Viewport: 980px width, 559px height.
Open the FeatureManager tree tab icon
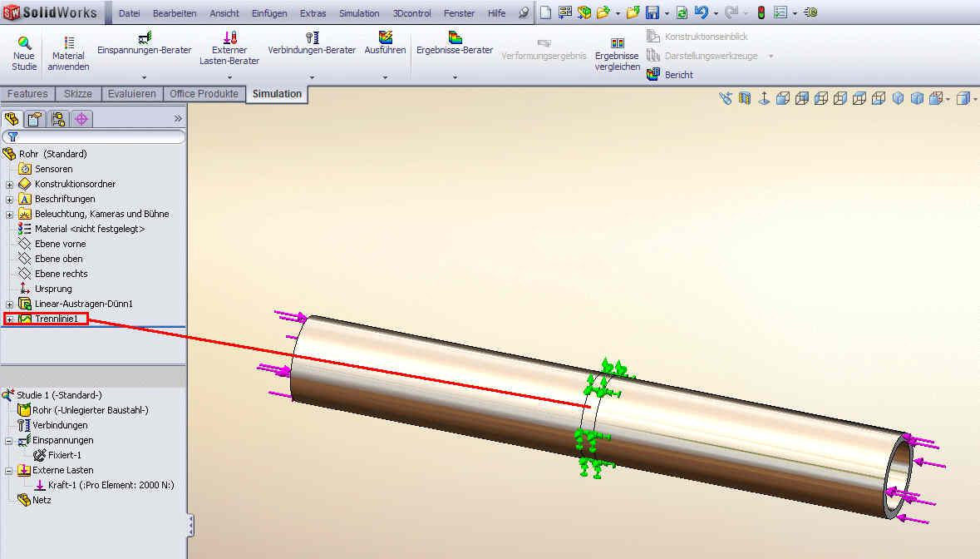click(12, 119)
